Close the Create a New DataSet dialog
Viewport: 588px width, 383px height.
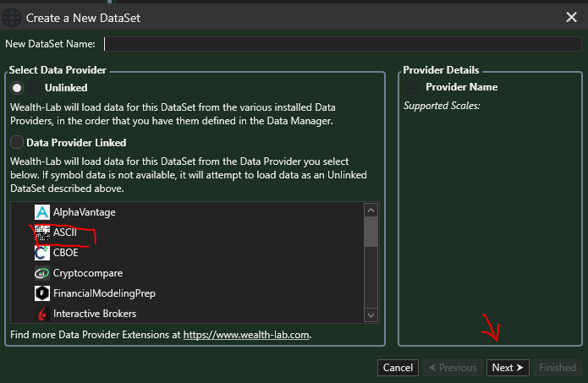coord(571,16)
